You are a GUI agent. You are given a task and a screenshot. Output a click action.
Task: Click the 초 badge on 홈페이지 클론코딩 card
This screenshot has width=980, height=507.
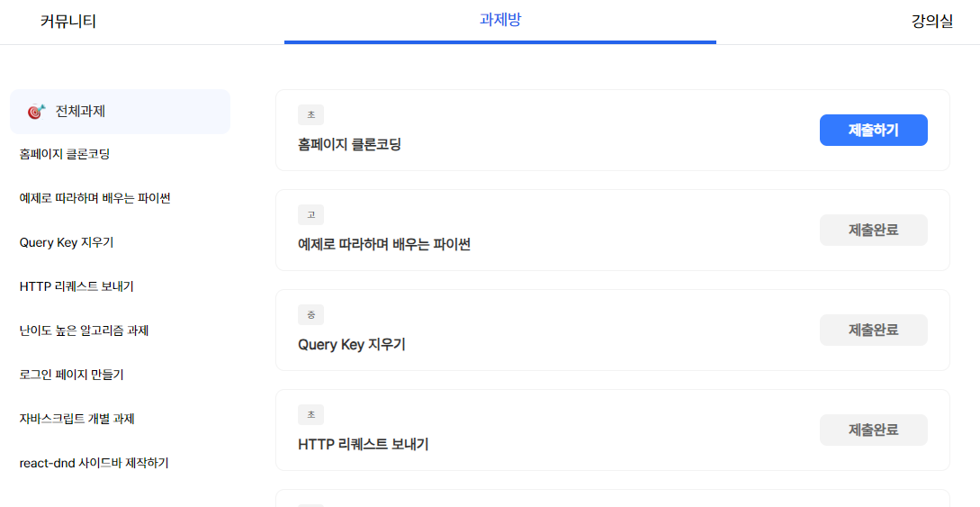(x=311, y=115)
